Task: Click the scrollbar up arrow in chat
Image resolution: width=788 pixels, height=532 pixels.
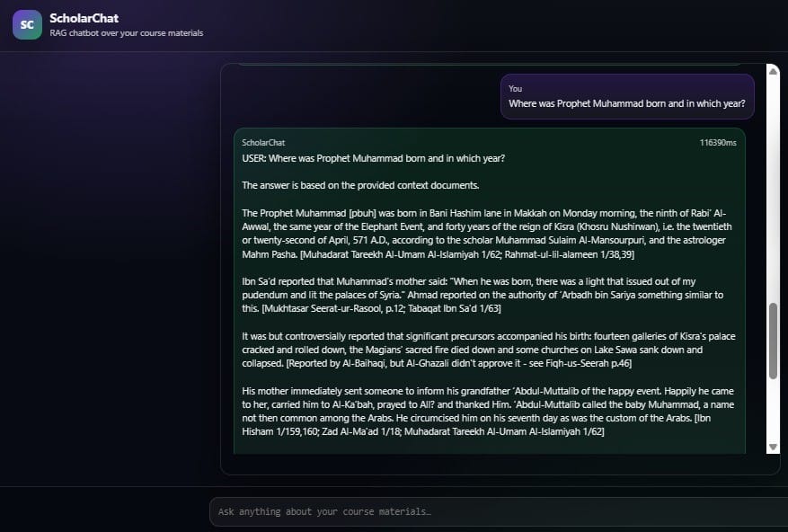Action: coord(773,71)
